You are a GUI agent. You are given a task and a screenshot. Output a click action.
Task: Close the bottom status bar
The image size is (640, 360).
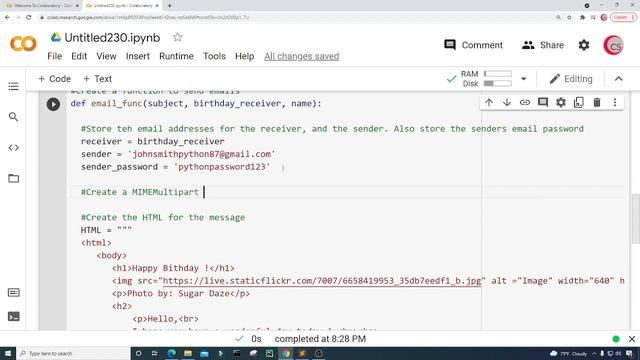pyautogui.click(x=632, y=339)
